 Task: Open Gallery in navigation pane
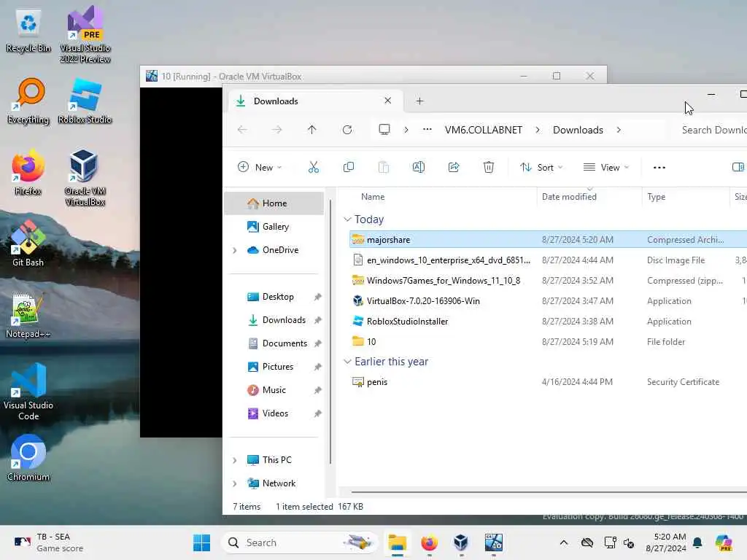[274, 227]
